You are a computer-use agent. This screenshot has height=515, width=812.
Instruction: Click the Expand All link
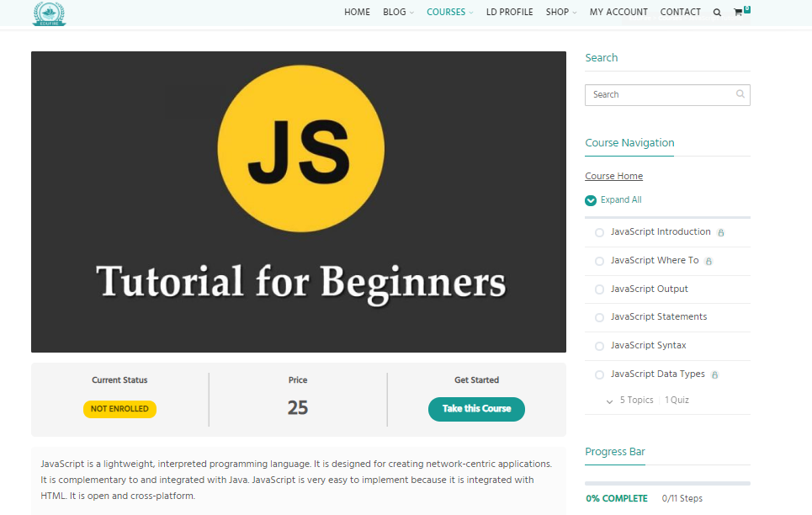click(x=621, y=199)
